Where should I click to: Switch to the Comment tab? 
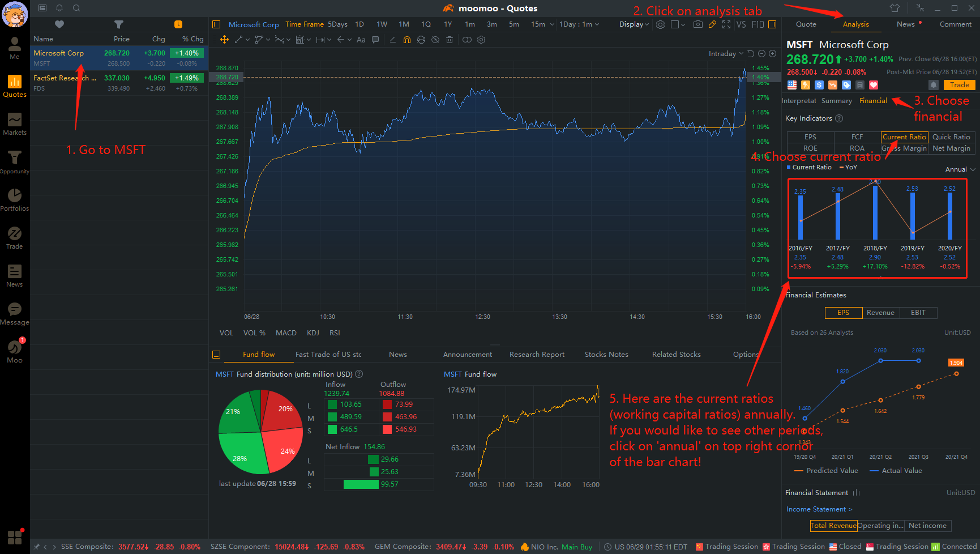tap(956, 24)
